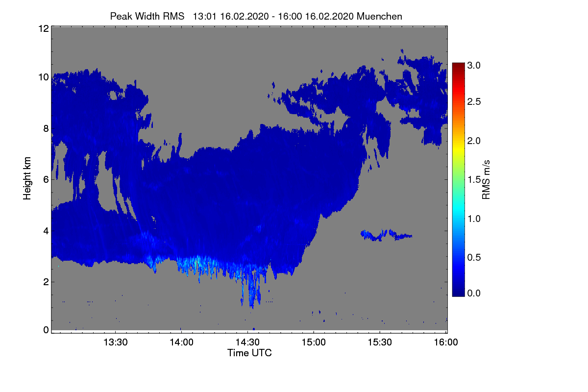Click the 2.0 colorbar value label
The width and height of the screenshot is (588, 392).
click(x=474, y=141)
